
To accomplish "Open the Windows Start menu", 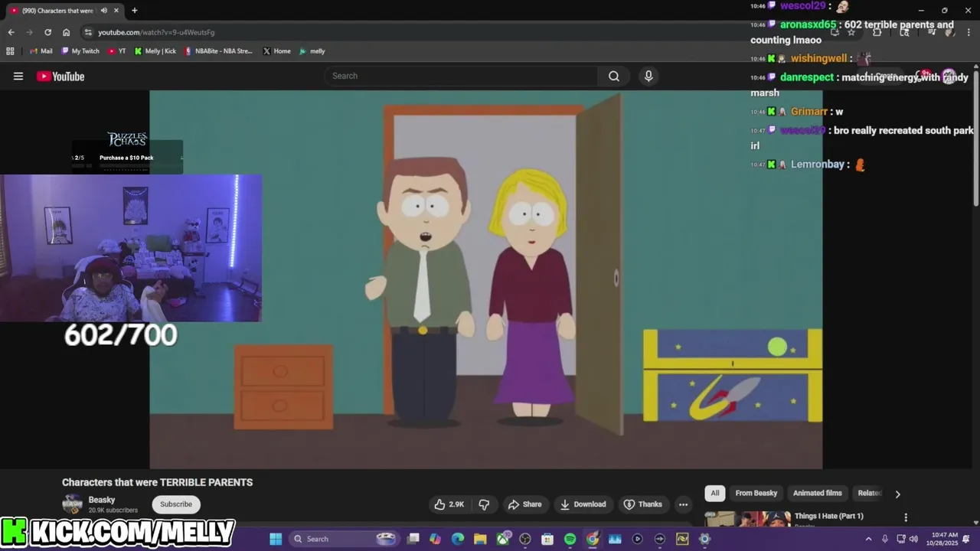I will tap(276, 539).
